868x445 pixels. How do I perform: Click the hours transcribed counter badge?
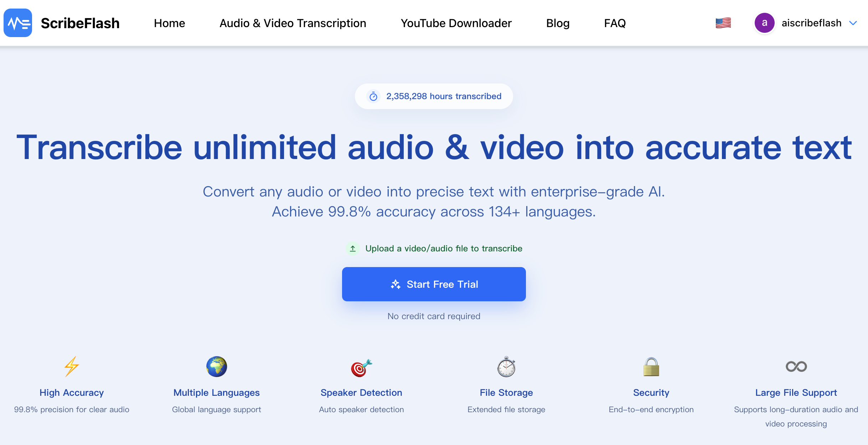[434, 96]
